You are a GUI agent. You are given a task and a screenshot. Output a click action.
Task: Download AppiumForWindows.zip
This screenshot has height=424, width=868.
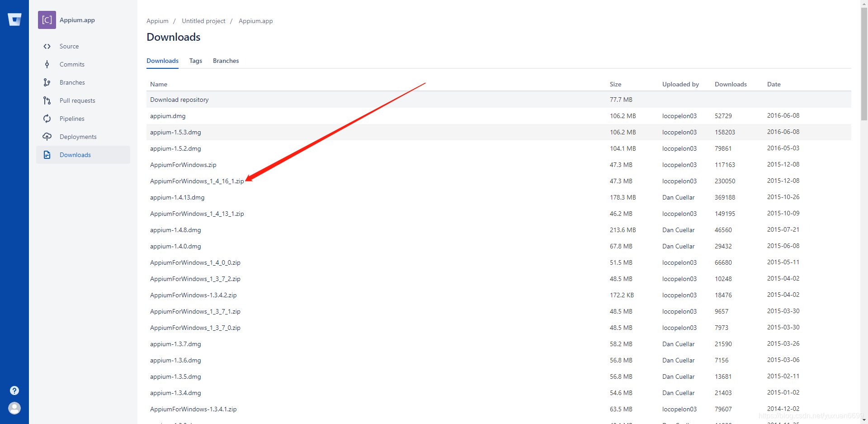[183, 165]
